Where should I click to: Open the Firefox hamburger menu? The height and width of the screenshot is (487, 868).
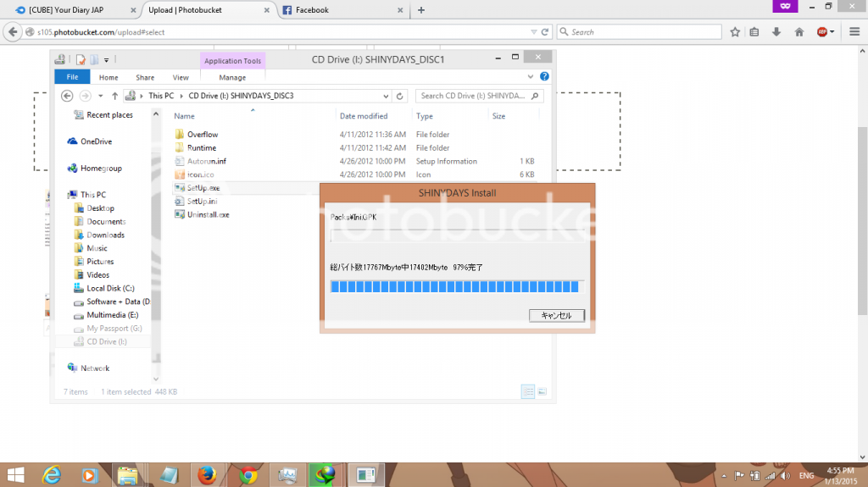click(854, 32)
